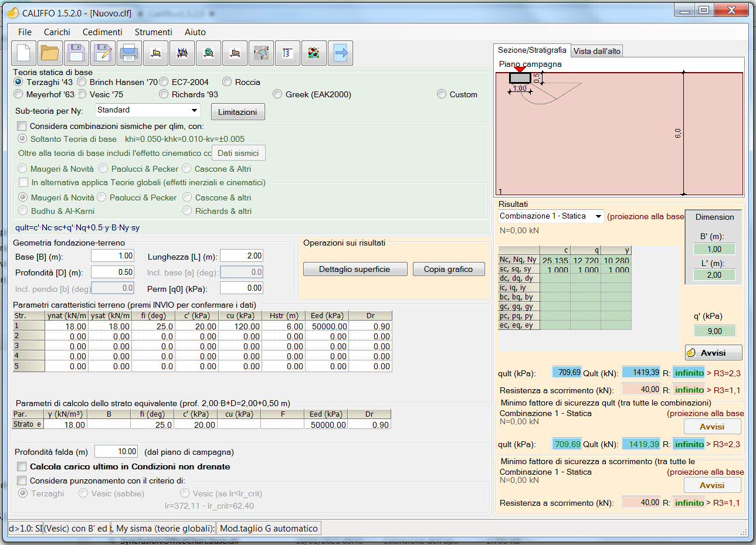Click Nc value 25.135 in results table
The image size is (756, 545).
[x=555, y=261]
